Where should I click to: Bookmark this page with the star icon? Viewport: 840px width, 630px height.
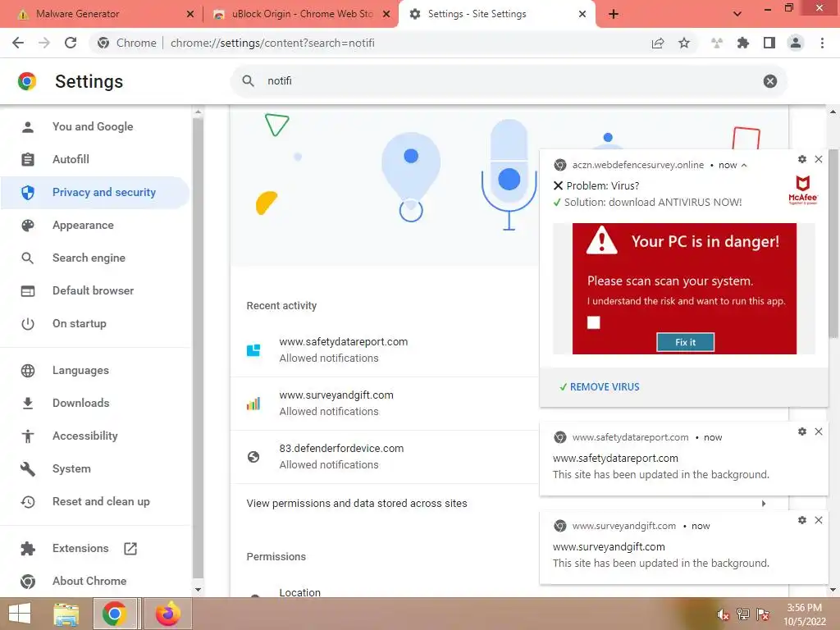tap(684, 43)
